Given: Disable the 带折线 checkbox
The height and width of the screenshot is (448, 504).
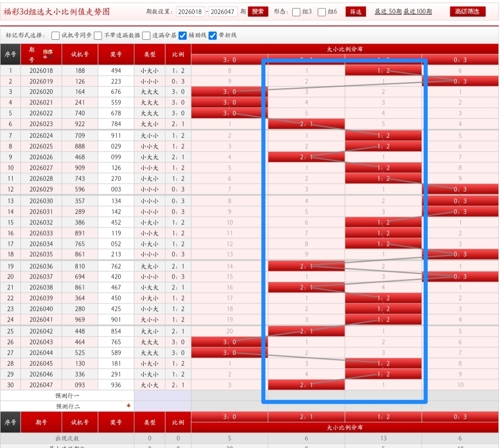Looking at the screenshot, I should click(x=213, y=35).
